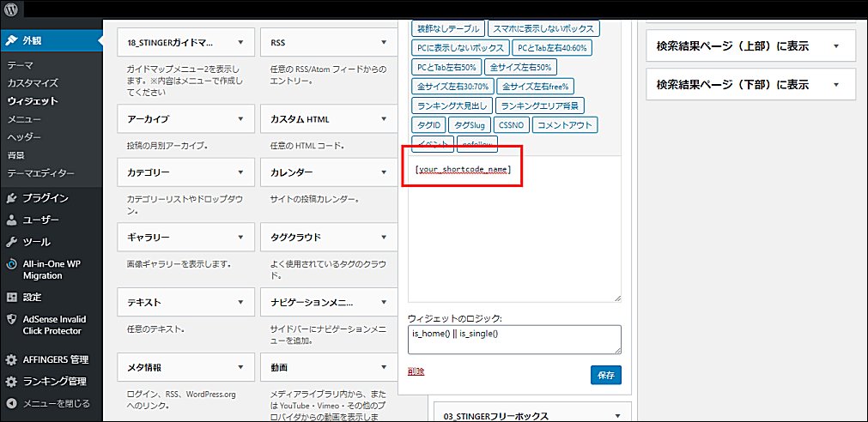This screenshot has width=868, height=422.
Task: Collapse menu via メニューを閉じる arrow icon
Action: pyautogui.click(x=12, y=404)
